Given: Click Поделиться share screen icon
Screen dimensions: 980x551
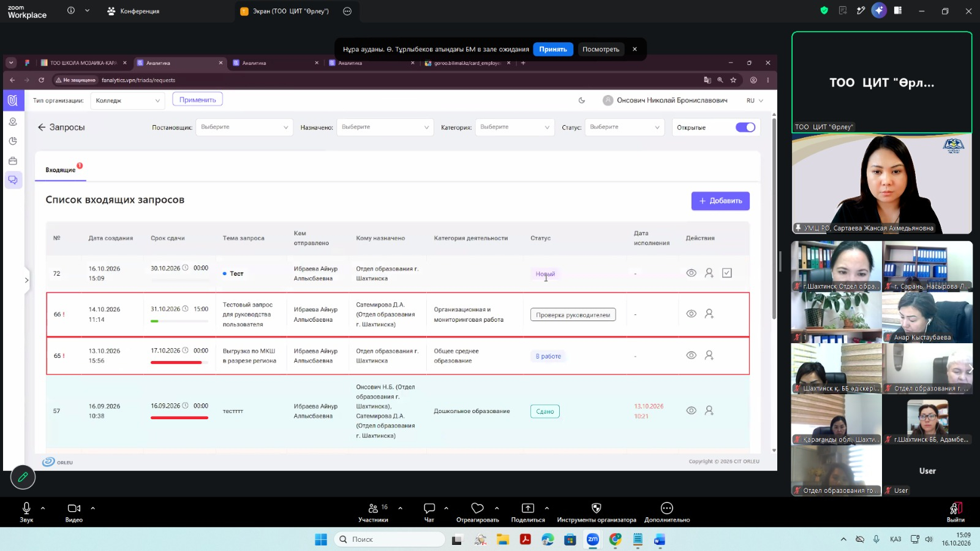Looking at the screenshot, I should (x=527, y=508).
